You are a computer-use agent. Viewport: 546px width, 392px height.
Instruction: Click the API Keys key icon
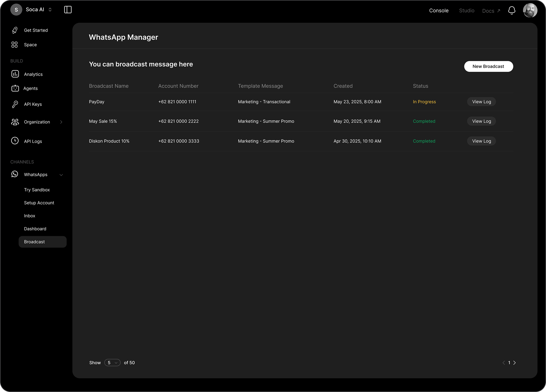pyautogui.click(x=15, y=104)
